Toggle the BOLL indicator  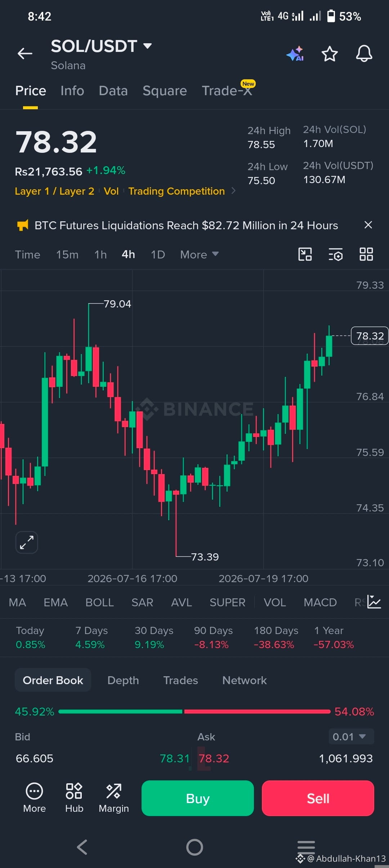click(100, 602)
